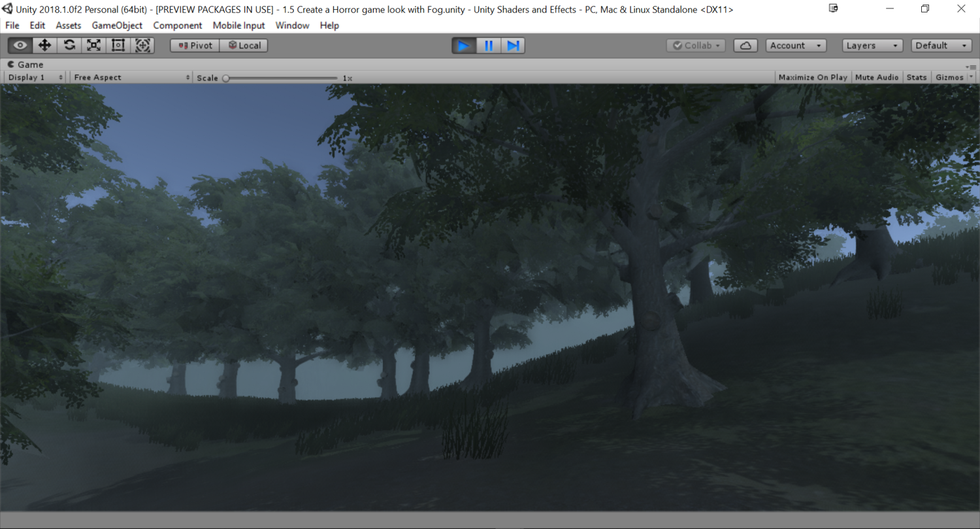Toggle the Stats overlay
The height and width of the screenshot is (529, 980).
click(x=917, y=77)
